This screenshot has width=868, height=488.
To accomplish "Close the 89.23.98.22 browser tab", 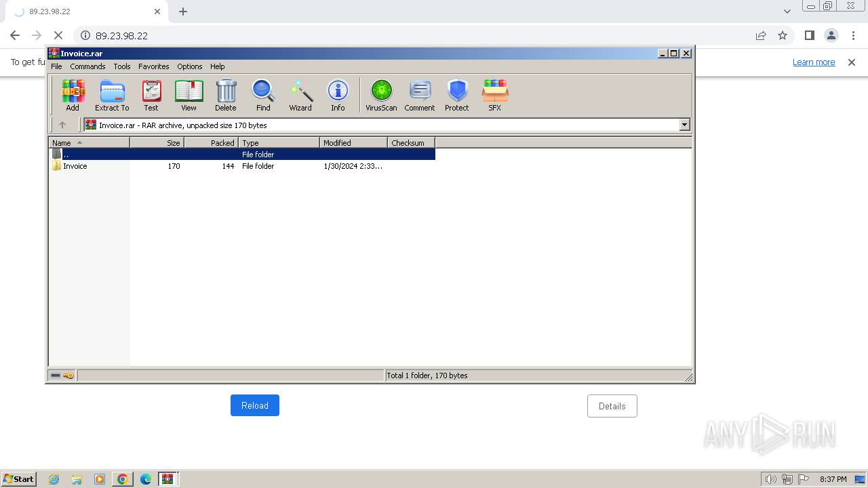I will [157, 12].
